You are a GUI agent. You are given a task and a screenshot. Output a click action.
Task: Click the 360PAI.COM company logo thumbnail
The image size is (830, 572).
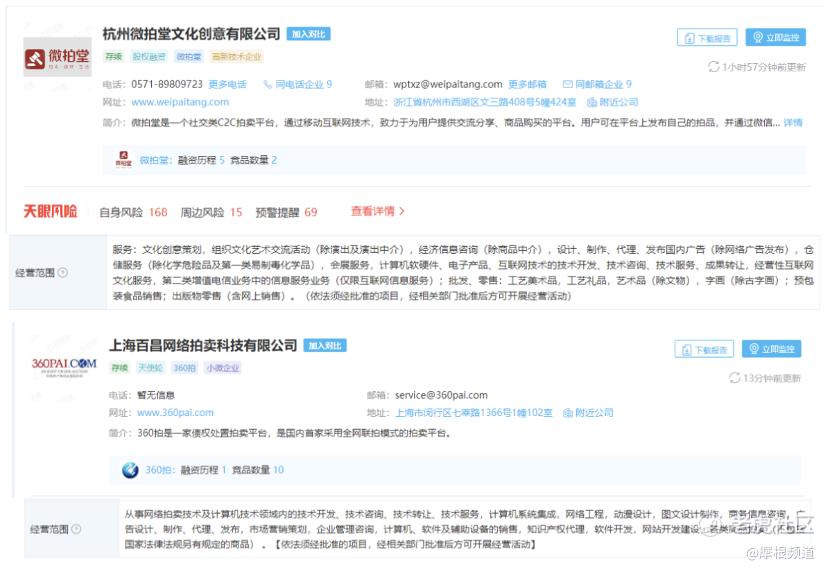tap(64, 366)
